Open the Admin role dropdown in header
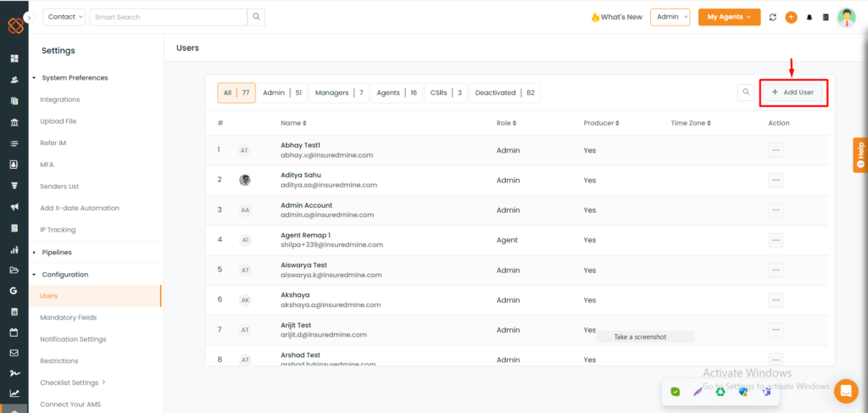Screen dimensions: 868x413 pyautogui.click(x=670, y=17)
